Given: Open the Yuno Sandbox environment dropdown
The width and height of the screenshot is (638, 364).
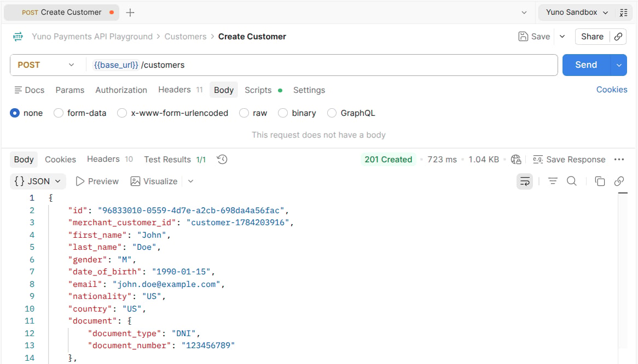Looking at the screenshot, I should point(577,13).
